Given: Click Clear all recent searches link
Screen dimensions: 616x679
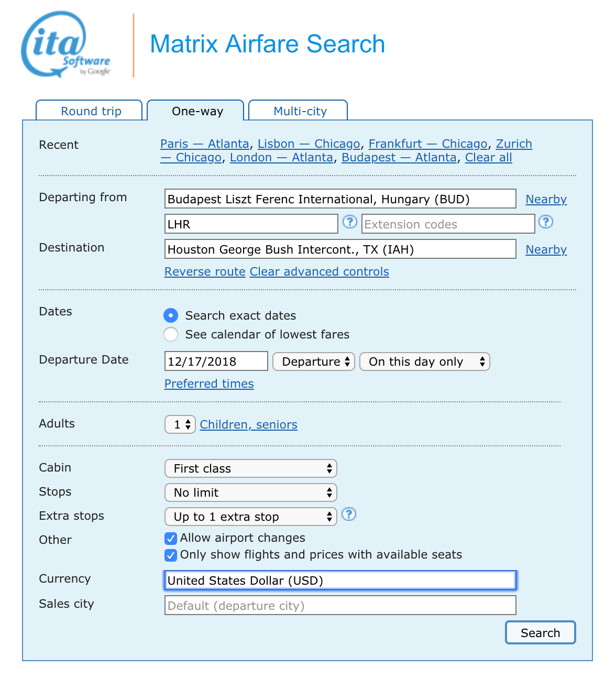Looking at the screenshot, I should tap(488, 157).
